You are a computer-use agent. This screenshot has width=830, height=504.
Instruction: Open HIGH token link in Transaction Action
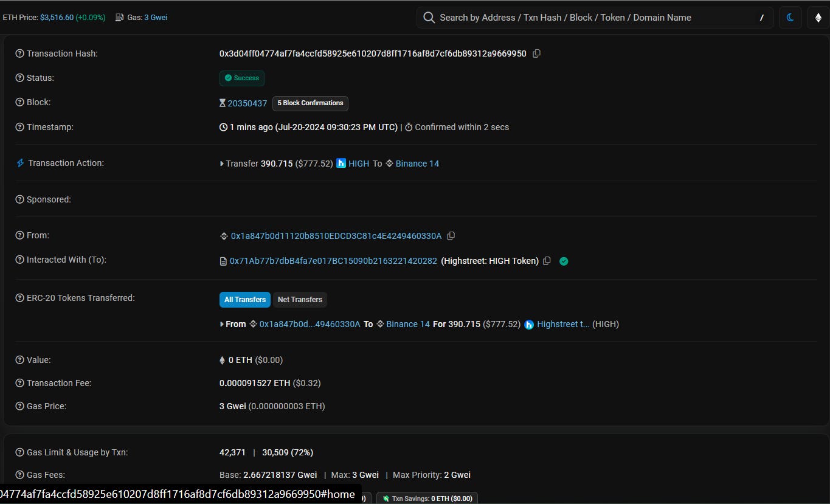(x=359, y=164)
